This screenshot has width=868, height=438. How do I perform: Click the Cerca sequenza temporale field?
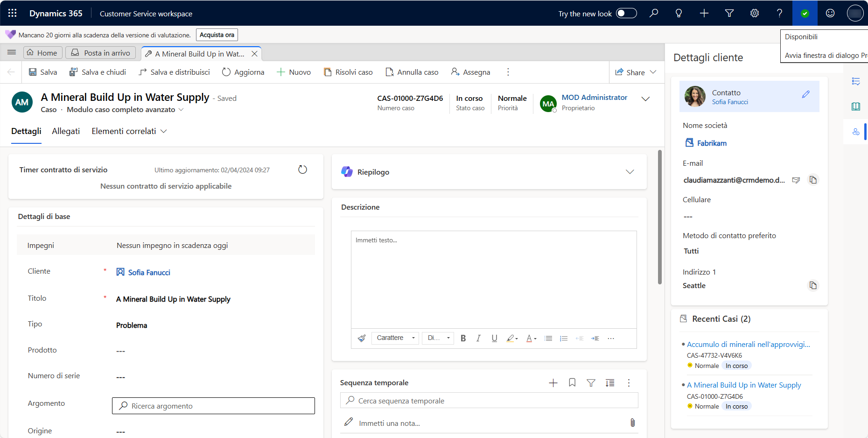[489, 401]
